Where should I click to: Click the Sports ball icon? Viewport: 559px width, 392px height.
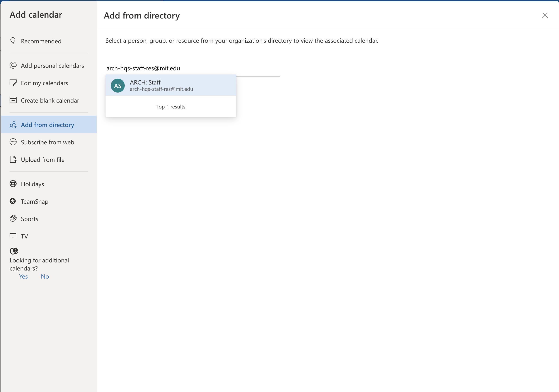(13, 219)
